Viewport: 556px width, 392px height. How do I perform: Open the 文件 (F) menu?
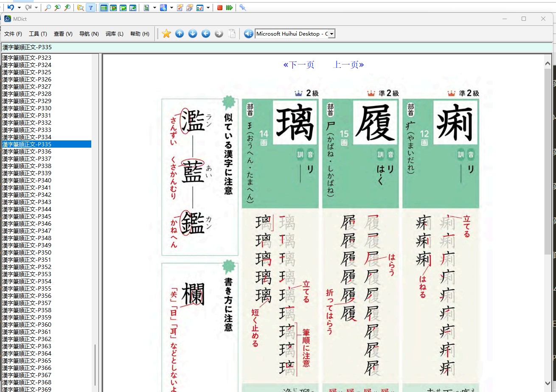tap(13, 34)
